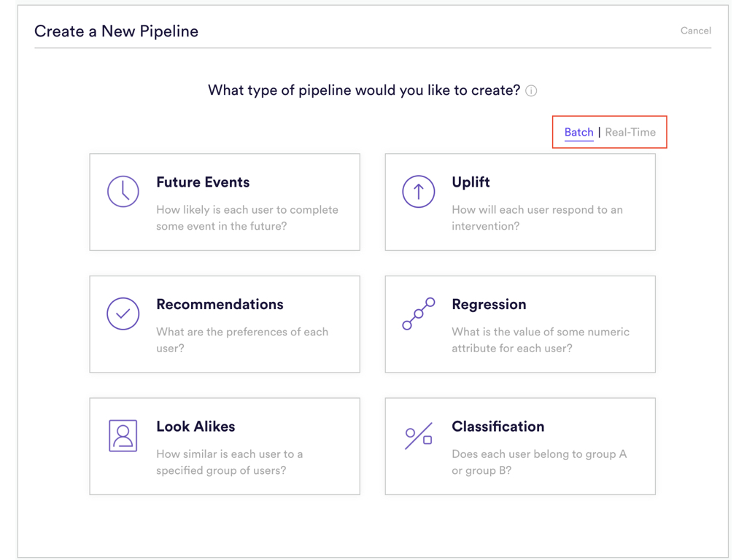
Task: Select the Regression heading text
Action: (489, 304)
